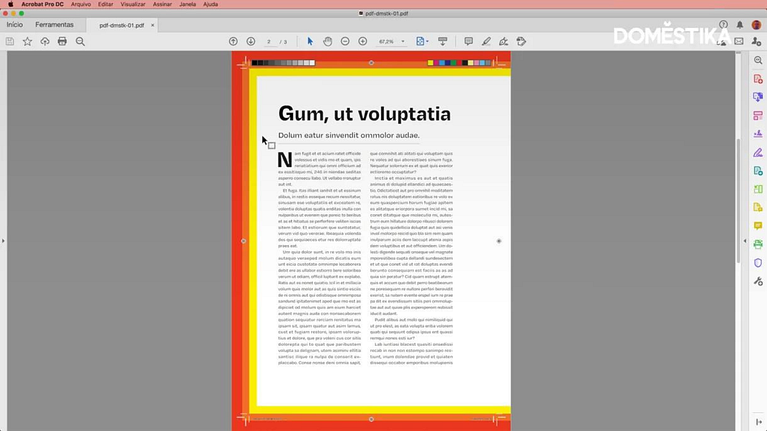Click the yellow swatch in color bar

pos(431,63)
